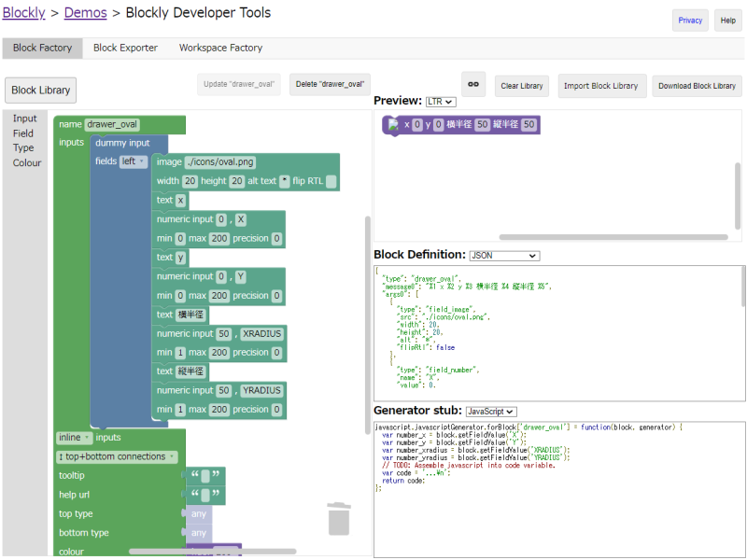The image size is (747, 560).
Task: Click the Help button
Action: (x=728, y=20)
